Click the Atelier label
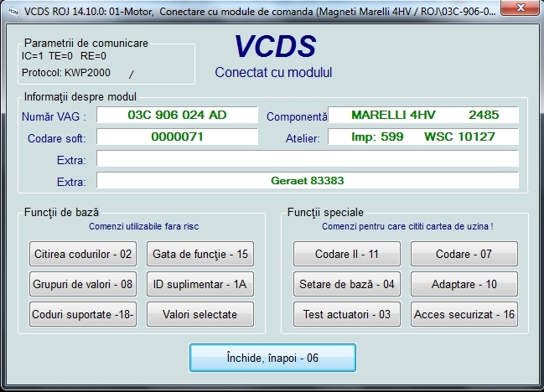 303,138
